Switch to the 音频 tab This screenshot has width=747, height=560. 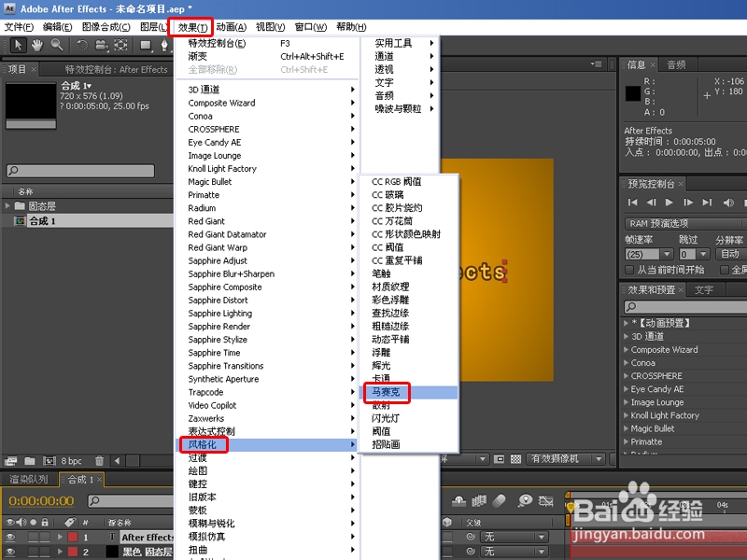(676, 64)
